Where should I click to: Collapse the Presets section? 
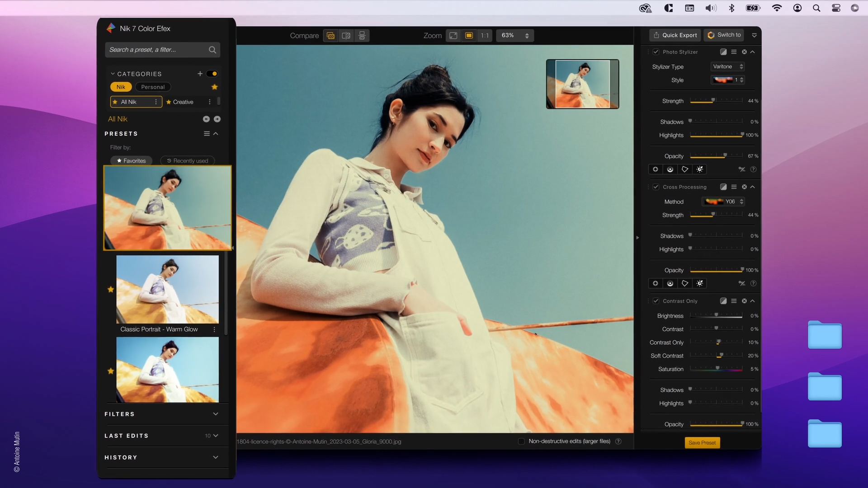tap(216, 134)
